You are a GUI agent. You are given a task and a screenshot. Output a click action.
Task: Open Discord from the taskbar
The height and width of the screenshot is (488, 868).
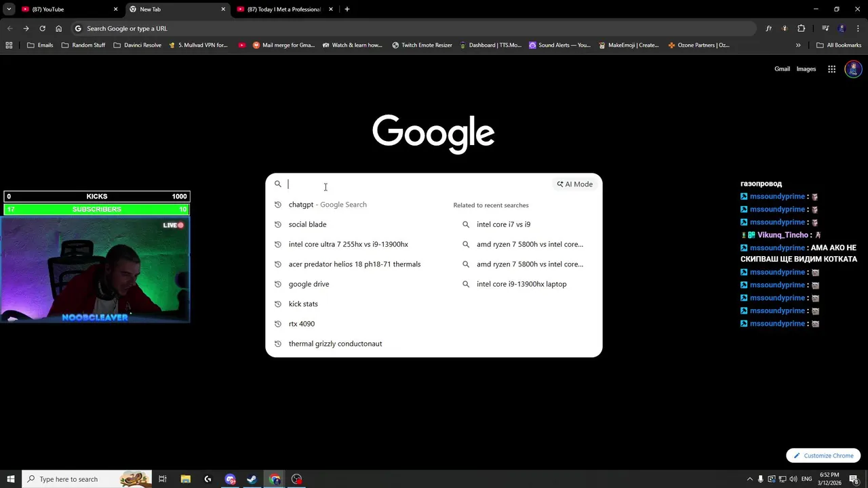click(x=230, y=479)
